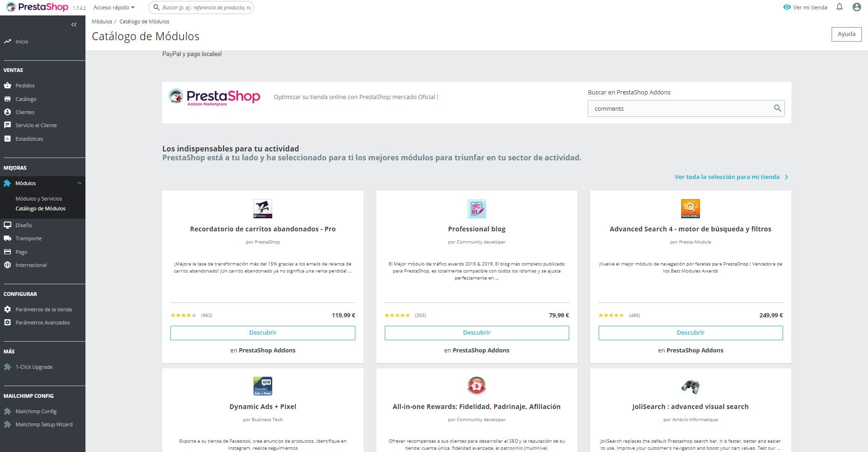Collapse the Módulos submenu chevron
This screenshot has width=868, height=452.
click(79, 183)
